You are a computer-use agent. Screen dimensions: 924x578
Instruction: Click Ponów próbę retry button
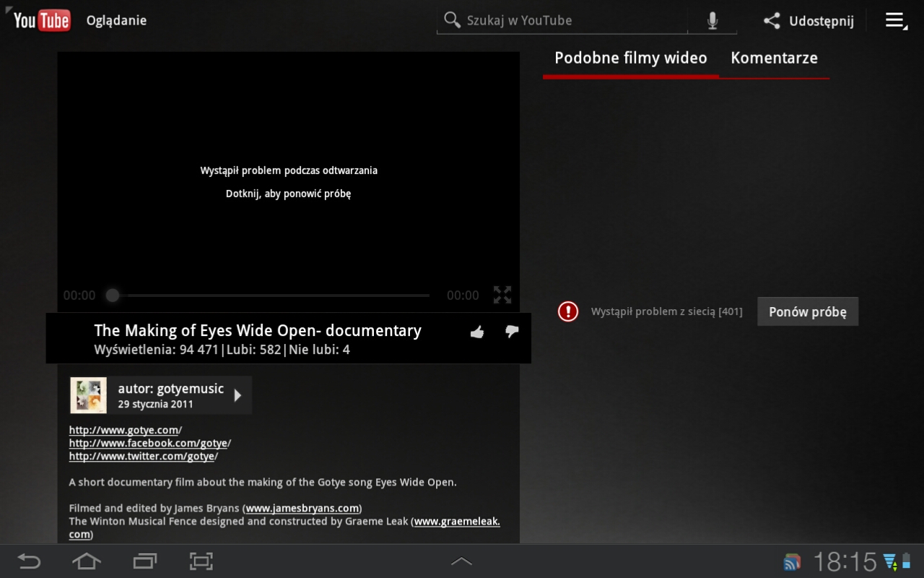pyautogui.click(x=808, y=311)
